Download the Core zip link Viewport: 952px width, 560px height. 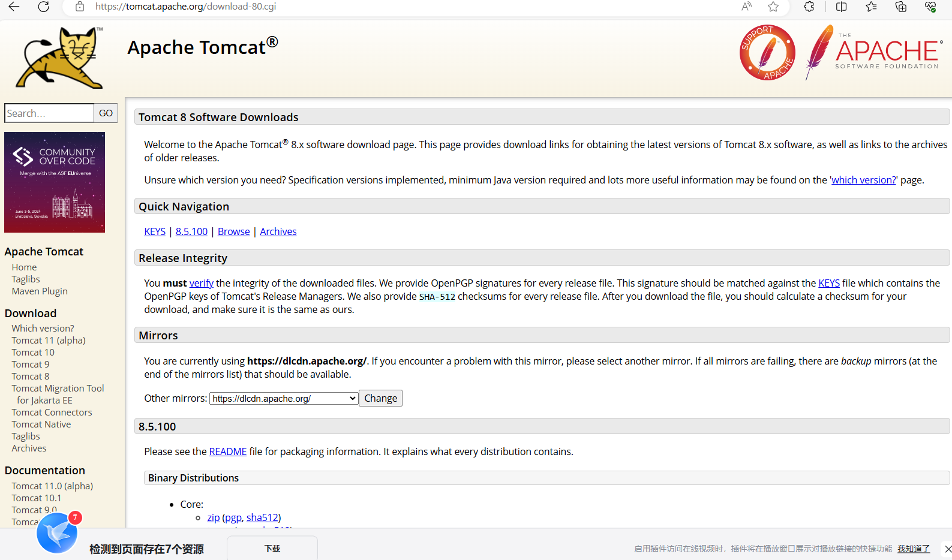click(214, 517)
